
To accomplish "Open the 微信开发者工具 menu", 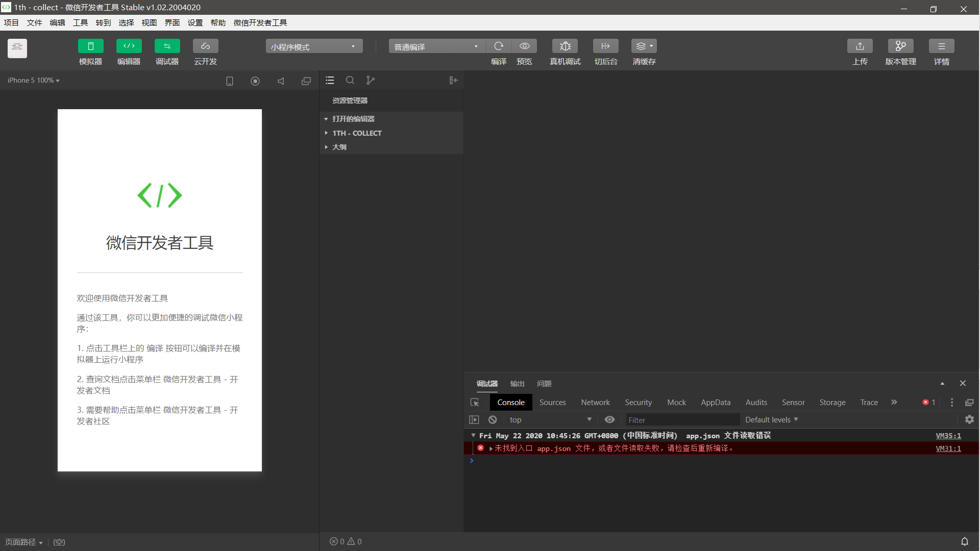I will point(260,23).
